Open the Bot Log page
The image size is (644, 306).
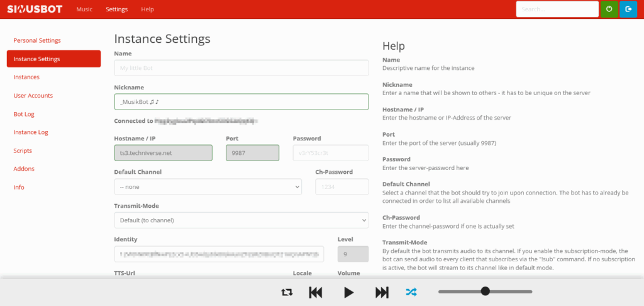24,114
